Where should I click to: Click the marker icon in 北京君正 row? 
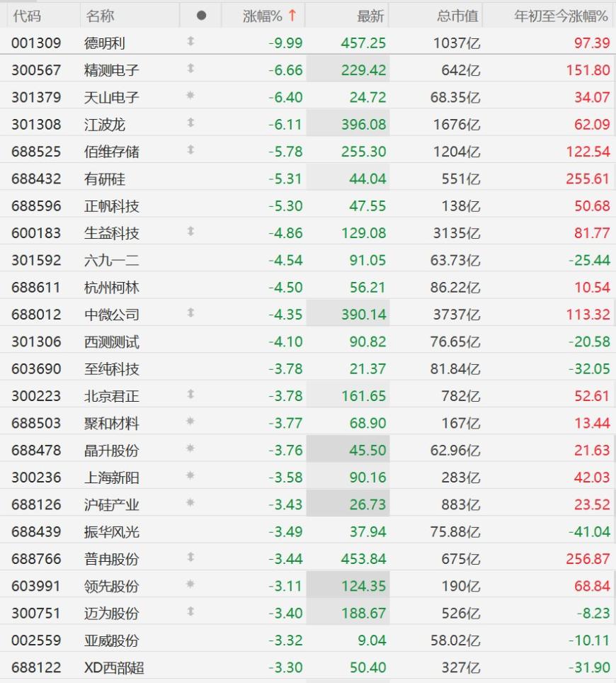coord(190,394)
